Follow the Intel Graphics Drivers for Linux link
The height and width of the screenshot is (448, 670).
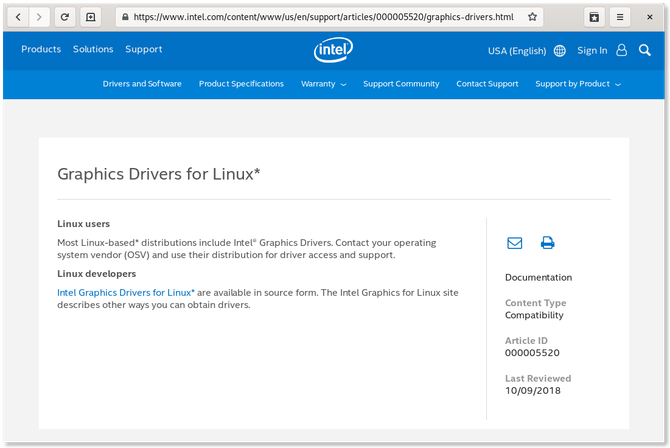[x=125, y=292]
